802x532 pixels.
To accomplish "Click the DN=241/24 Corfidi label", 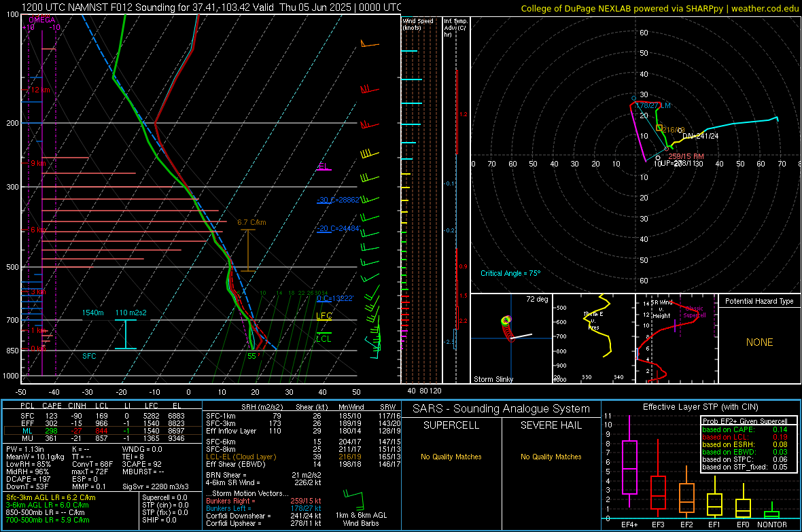I will 700,136.
